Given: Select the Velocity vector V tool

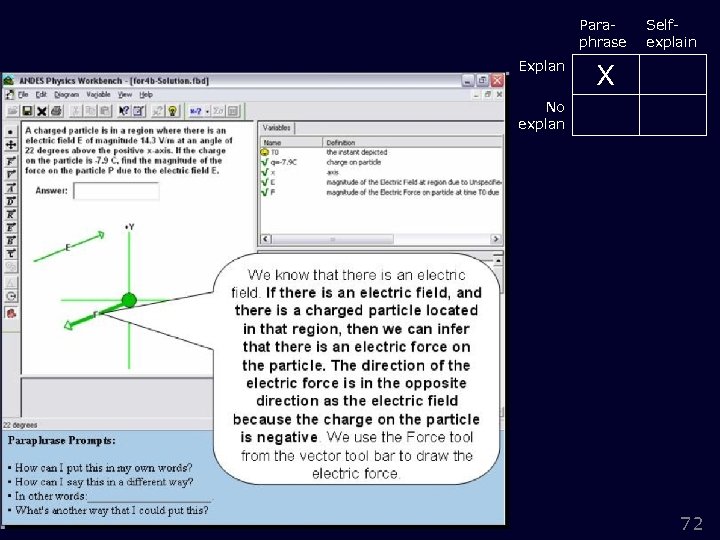Looking at the screenshot, I should pyautogui.click(x=11, y=174).
